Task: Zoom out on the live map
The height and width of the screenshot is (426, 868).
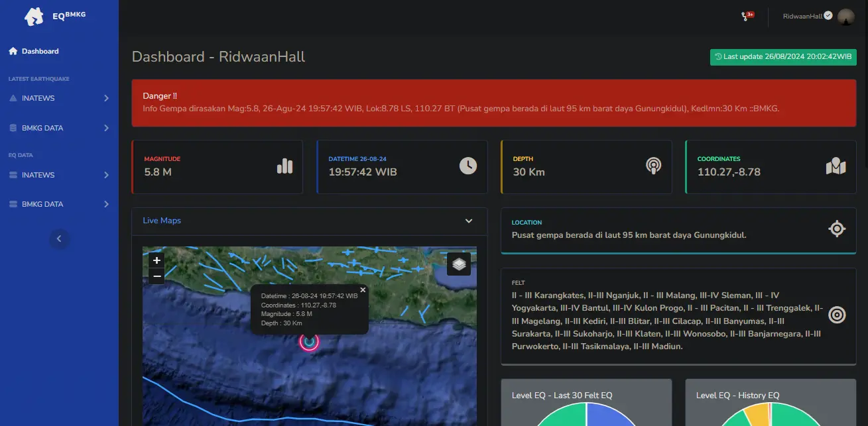Action: 156,276
